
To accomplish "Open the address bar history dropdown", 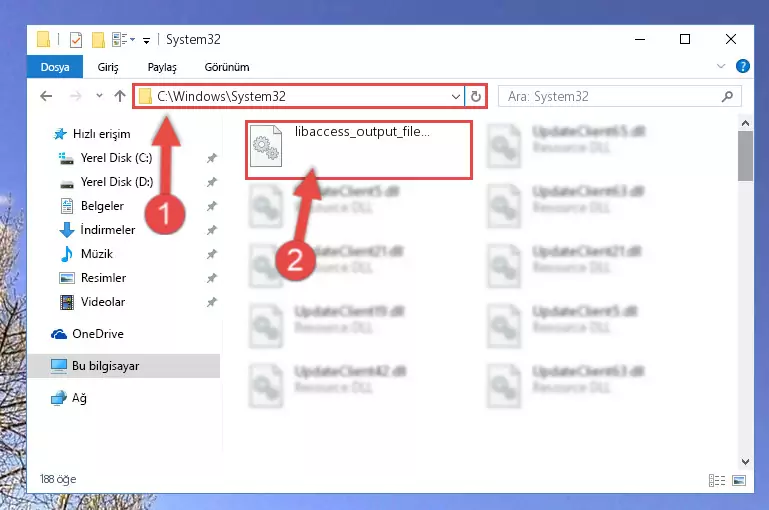I will click(456, 97).
